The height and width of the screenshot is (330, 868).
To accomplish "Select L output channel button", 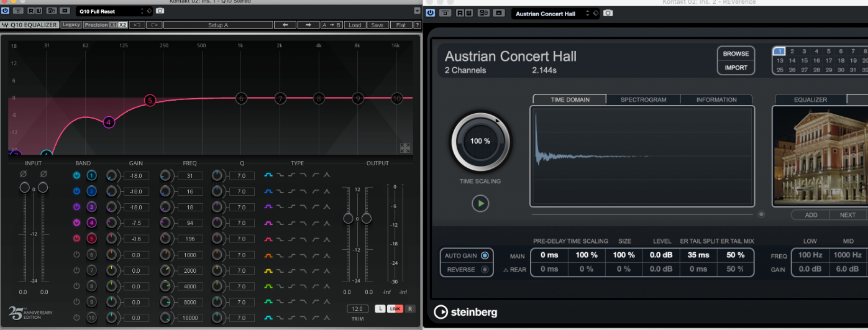I will [380, 308].
